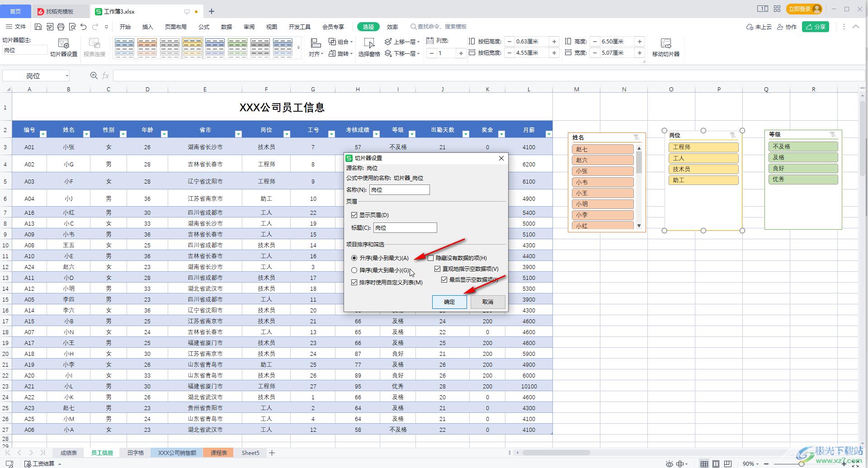Open the 开始 ribbon tab
This screenshot has height=468, width=868.
(x=125, y=27)
